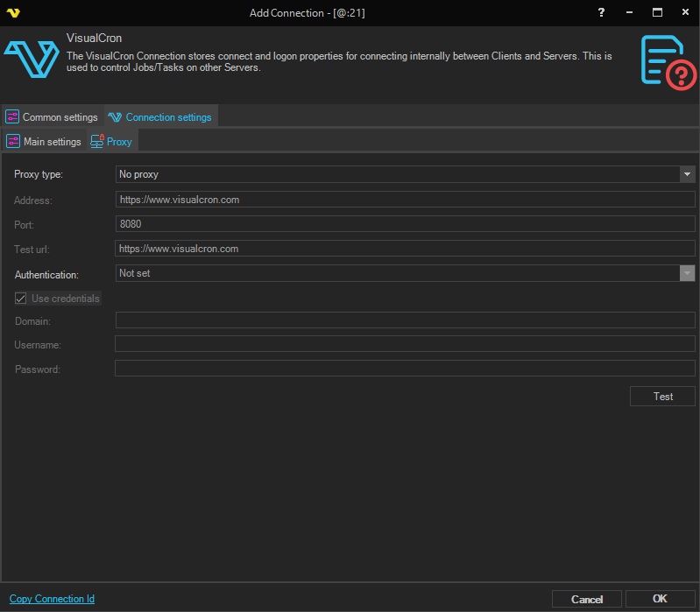Click the Copy Connection Id link

point(52,599)
